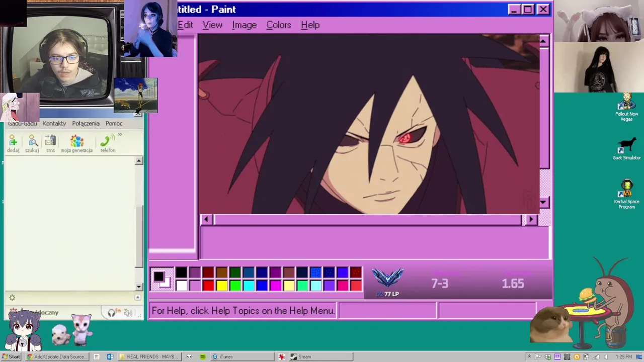Click the headphones FM radio icon in Gadu-Gadu
Viewport: 644px width, 362px height.
pyautogui.click(x=112, y=313)
